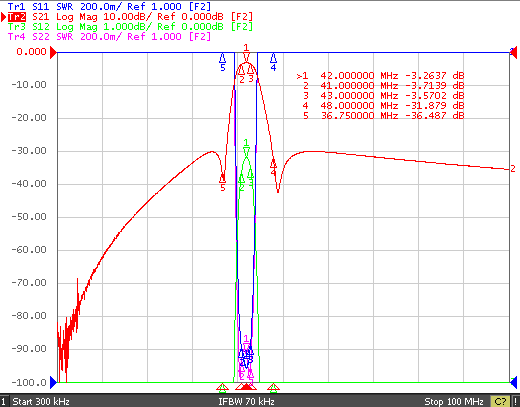Select the Tr4 S22 SWR trace label
Screen dimensions: 520x407
tap(109, 37)
